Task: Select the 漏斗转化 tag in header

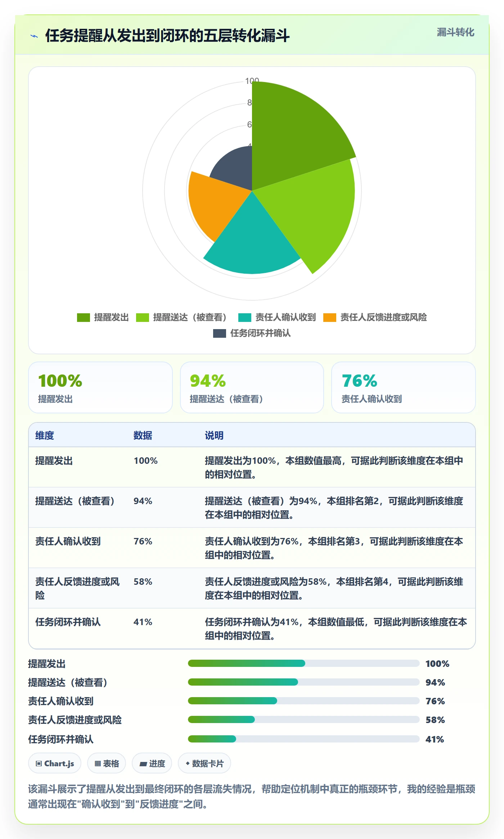Action: click(x=455, y=32)
